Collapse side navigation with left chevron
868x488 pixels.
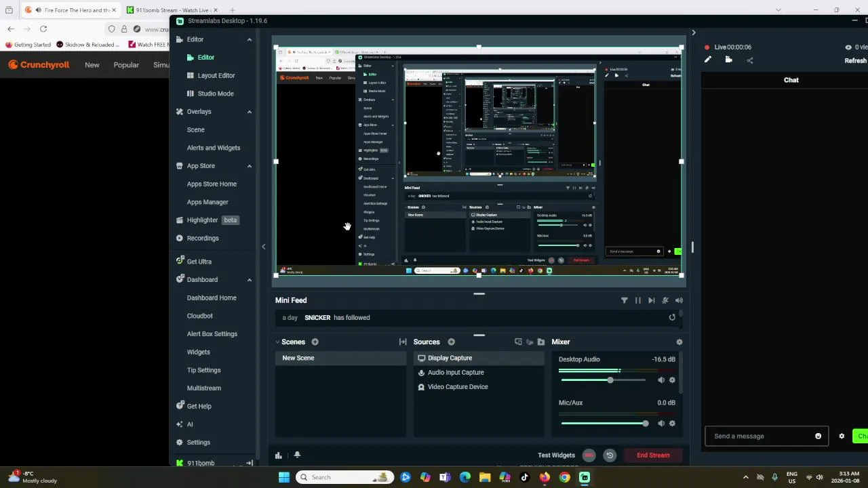tap(264, 247)
